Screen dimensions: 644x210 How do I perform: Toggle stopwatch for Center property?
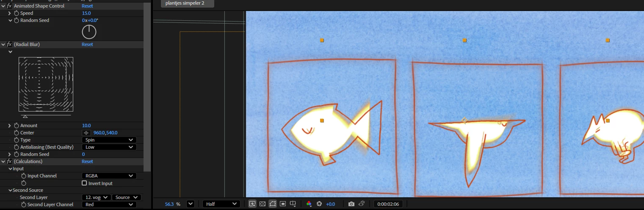(x=17, y=133)
